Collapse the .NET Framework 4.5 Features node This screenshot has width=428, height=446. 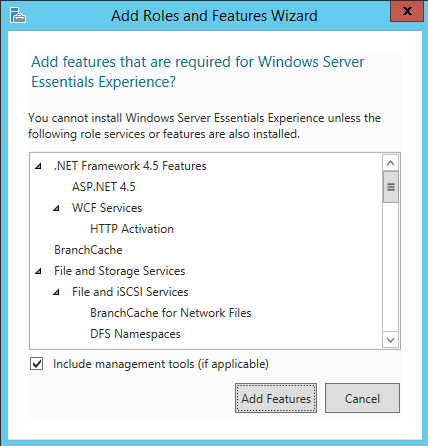pos(38,166)
